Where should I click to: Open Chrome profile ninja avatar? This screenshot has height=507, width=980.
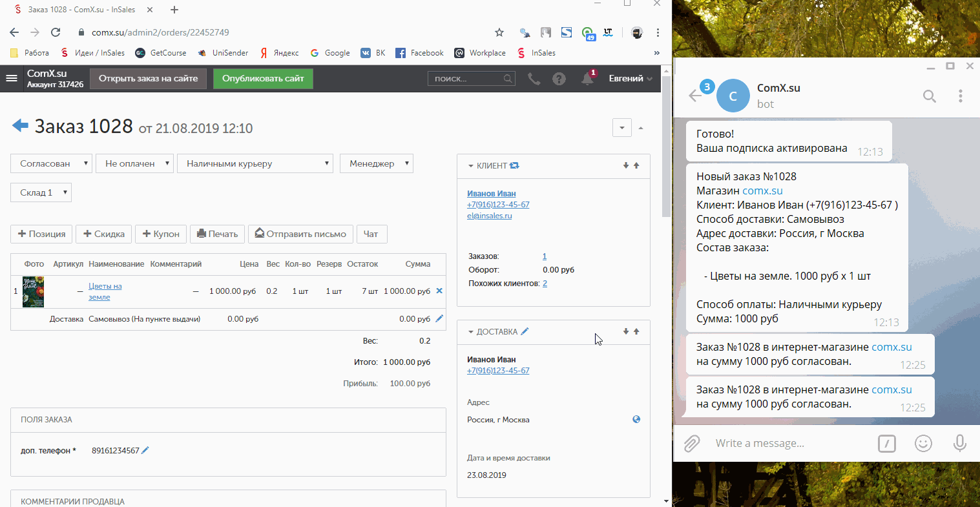637,32
